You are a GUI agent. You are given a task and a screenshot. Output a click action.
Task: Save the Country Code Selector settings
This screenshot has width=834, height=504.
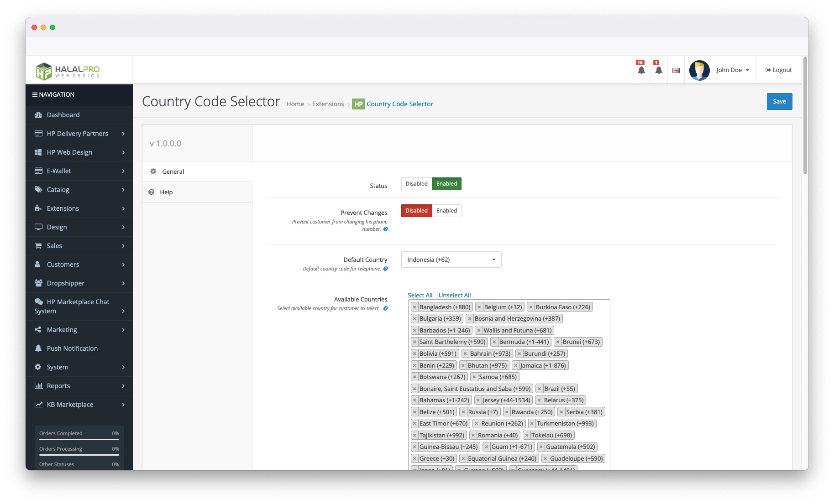coord(779,101)
